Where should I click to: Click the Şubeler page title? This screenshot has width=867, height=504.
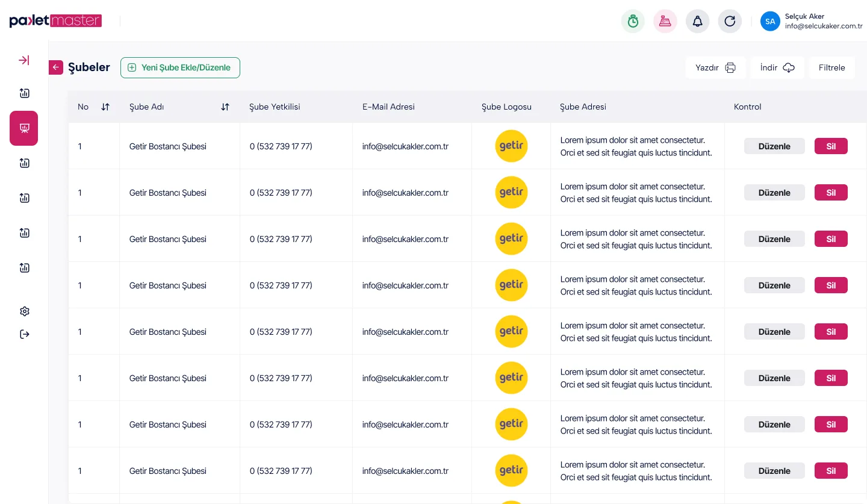click(x=89, y=67)
